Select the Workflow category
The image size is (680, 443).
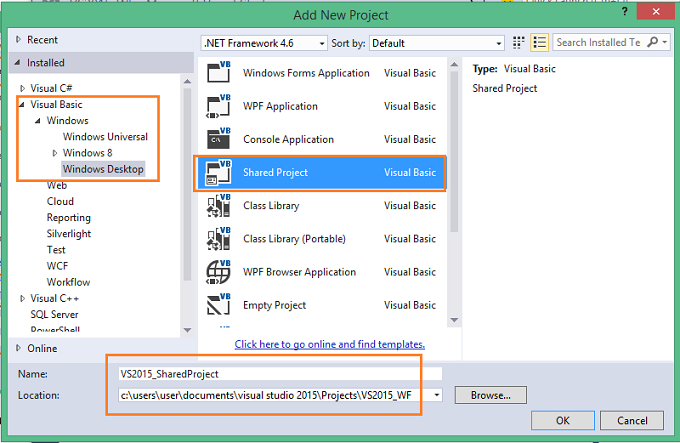point(68,282)
